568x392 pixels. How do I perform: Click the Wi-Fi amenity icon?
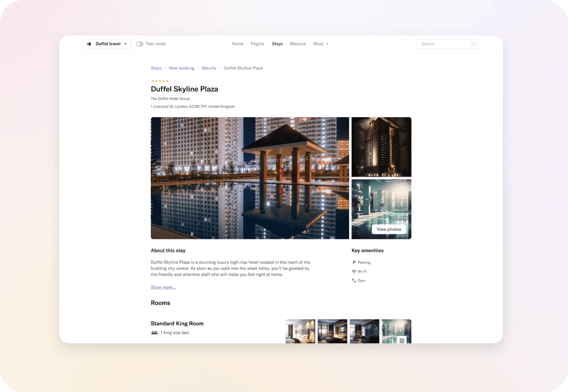354,271
